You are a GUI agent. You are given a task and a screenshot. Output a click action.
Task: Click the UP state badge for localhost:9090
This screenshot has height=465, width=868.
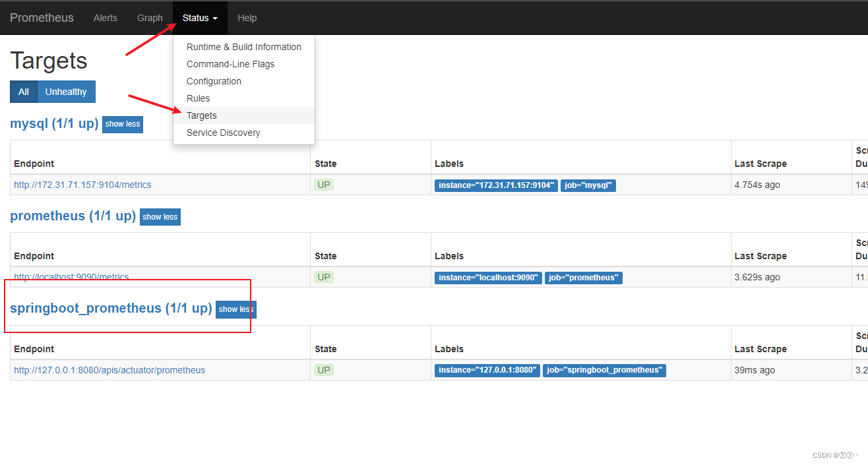pos(324,277)
